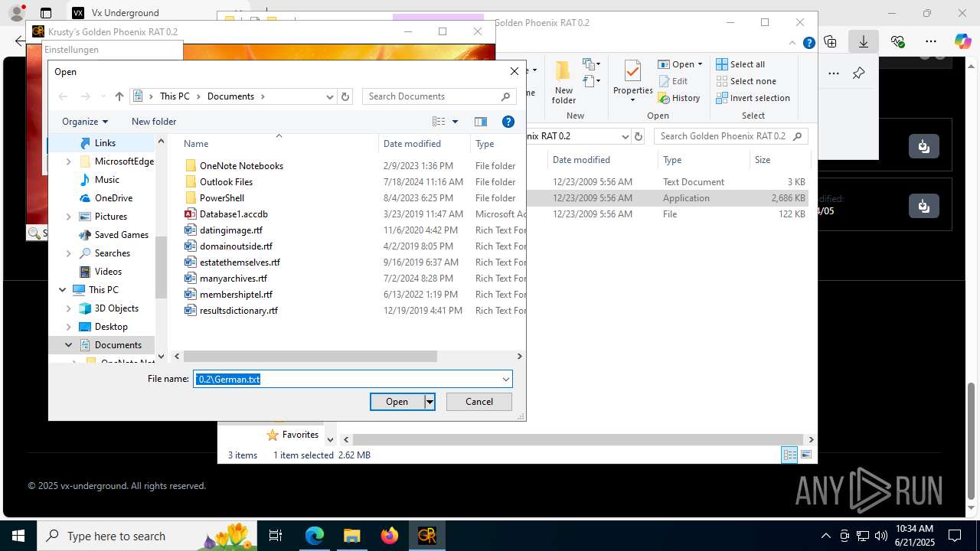
Task: Select the OneNote Notebooks folder
Action: [241, 166]
